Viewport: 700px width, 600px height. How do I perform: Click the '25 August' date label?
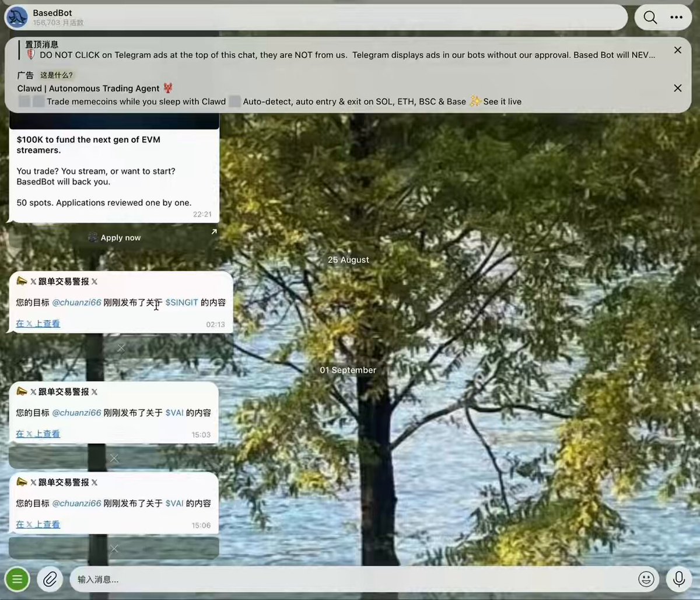(348, 260)
